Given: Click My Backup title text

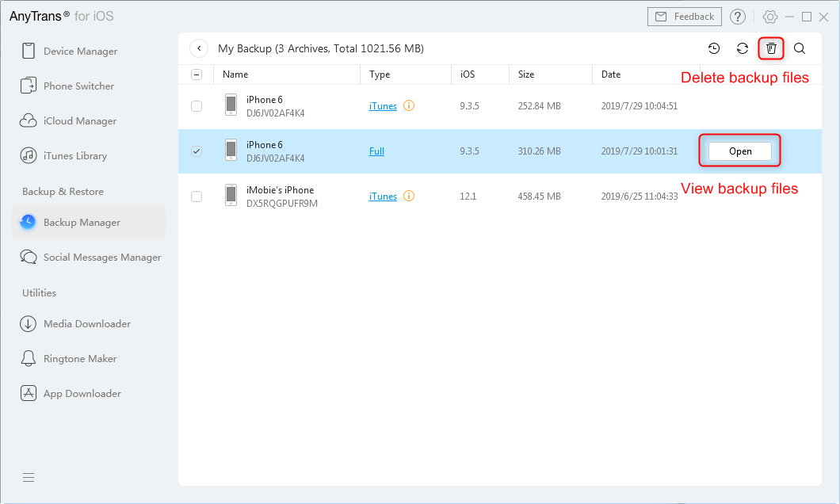Looking at the screenshot, I should 320,49.
